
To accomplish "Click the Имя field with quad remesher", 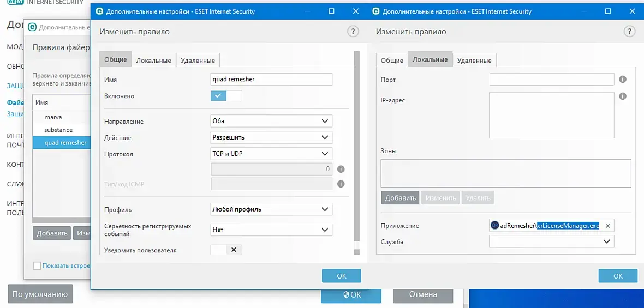I will tap(271, 79).
